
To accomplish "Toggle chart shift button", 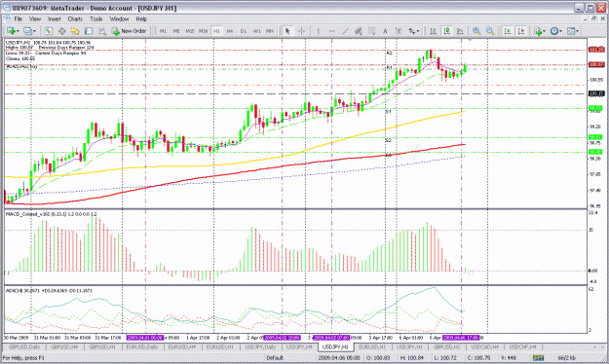I will 521,31.
